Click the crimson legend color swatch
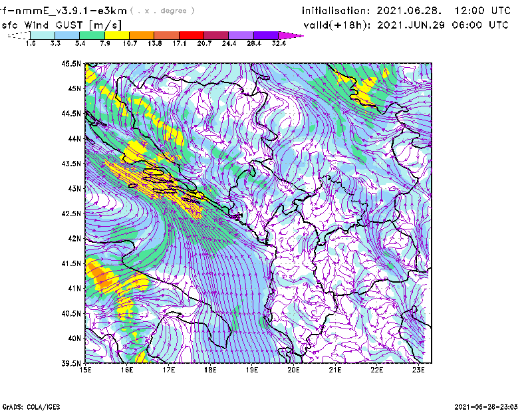The width and height of the screenshot is (532, 411). [216, 35]
